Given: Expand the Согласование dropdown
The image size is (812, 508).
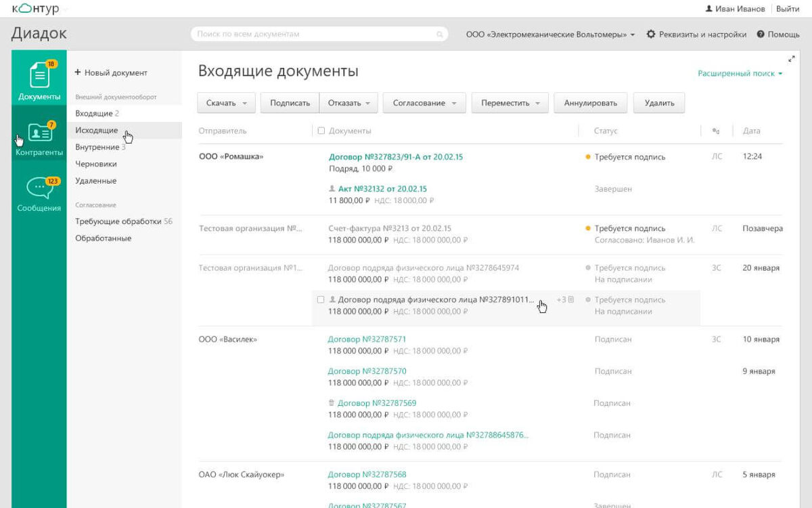Looking at the screenshot, I should 424,103.
